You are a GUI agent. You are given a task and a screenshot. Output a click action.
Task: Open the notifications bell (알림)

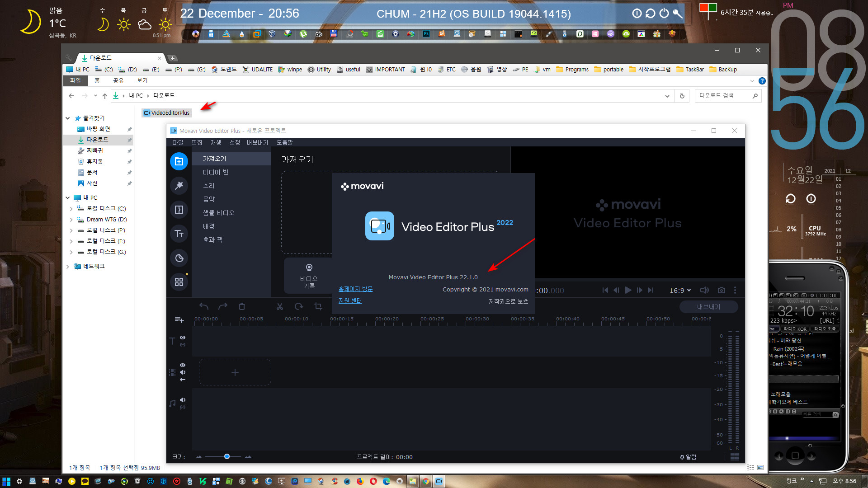point(688,457)
